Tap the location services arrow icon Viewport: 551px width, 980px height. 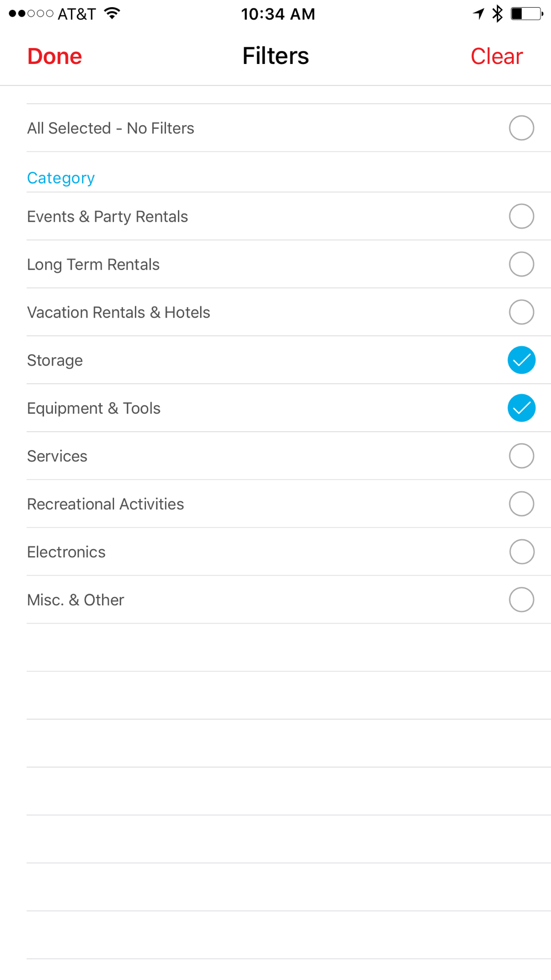(x=478, y=14)
